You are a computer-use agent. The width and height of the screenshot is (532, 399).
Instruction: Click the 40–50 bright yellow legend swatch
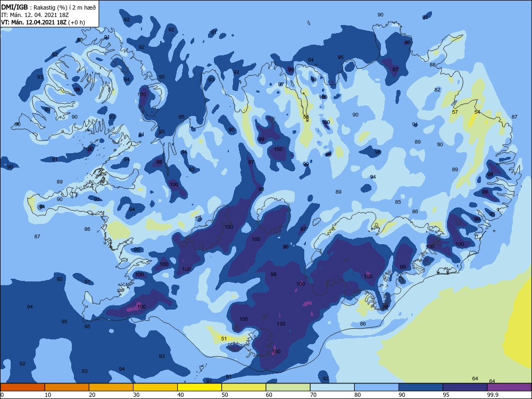coord(199,387)
